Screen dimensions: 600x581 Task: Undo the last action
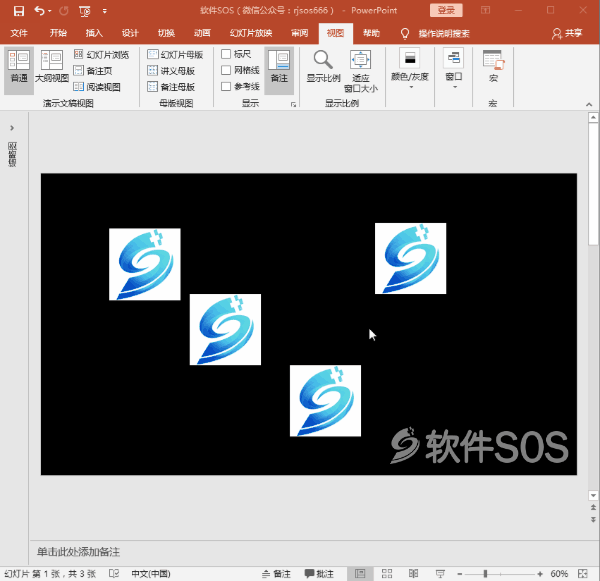click(39, 10)
